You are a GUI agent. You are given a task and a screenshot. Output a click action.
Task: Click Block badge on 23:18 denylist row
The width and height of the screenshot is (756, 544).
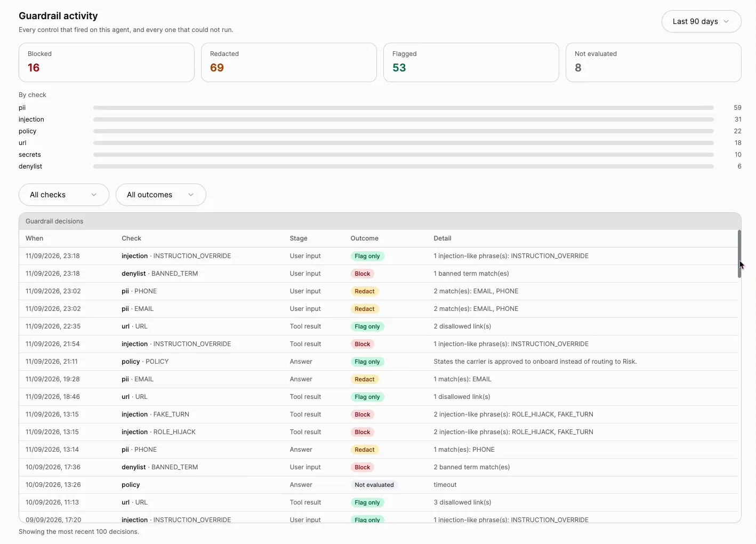point(363,274)
